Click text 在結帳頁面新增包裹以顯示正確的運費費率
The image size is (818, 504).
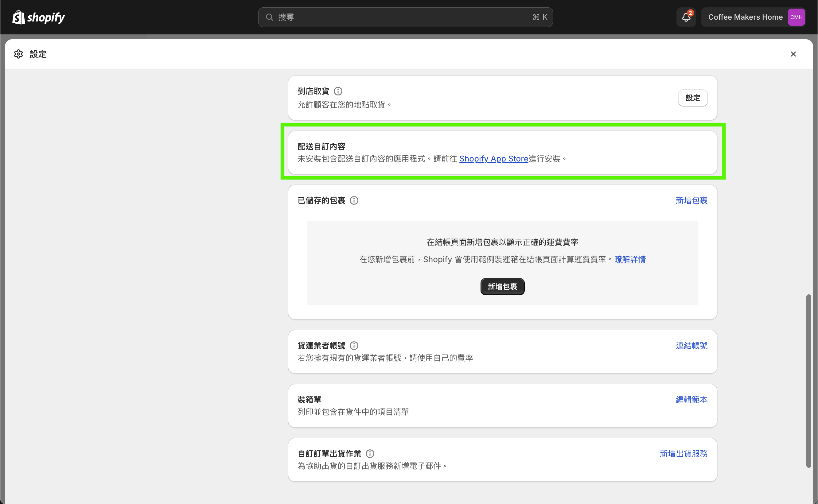click(502, 242)
